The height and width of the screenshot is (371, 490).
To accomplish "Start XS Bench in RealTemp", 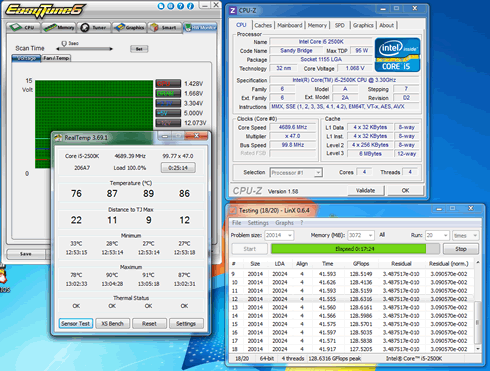I will pyautogui.click(x=112, y=323).
